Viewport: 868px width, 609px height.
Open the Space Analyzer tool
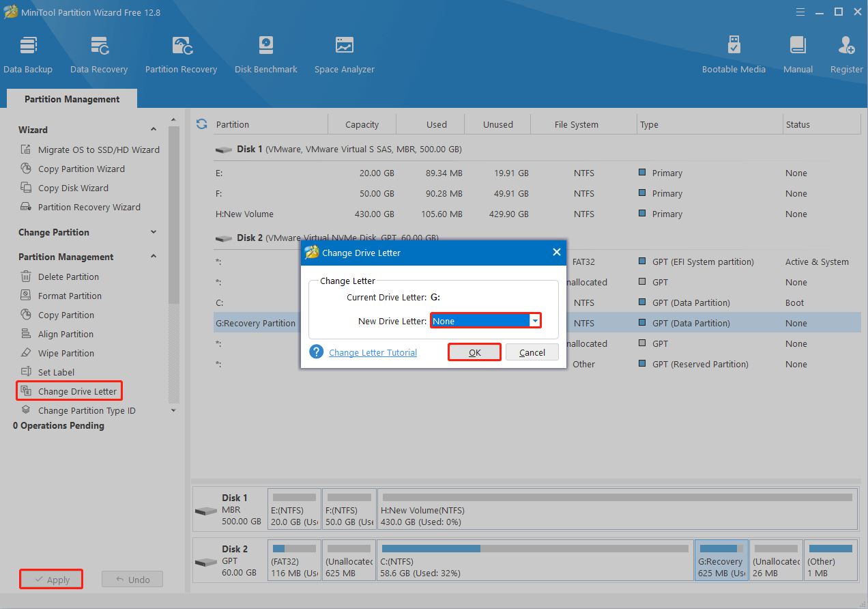(x=345, y=55)
